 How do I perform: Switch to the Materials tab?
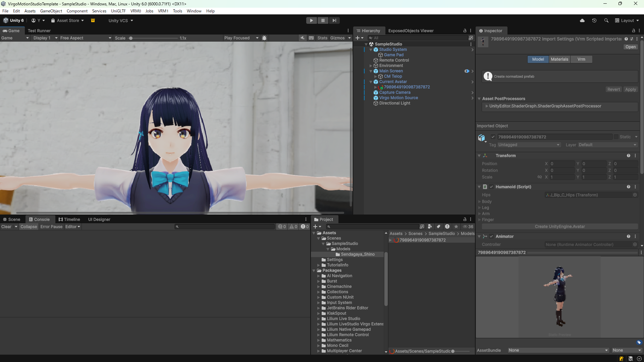click(x=559, y=59)
